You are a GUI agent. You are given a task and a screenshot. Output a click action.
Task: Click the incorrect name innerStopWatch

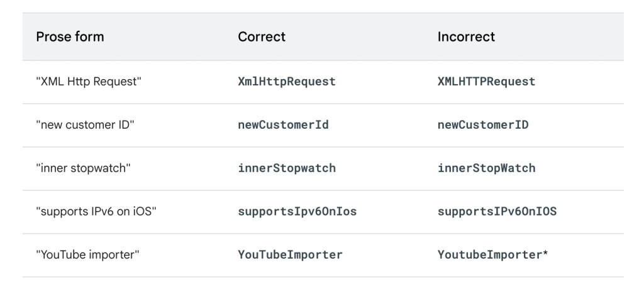point(486,168)
